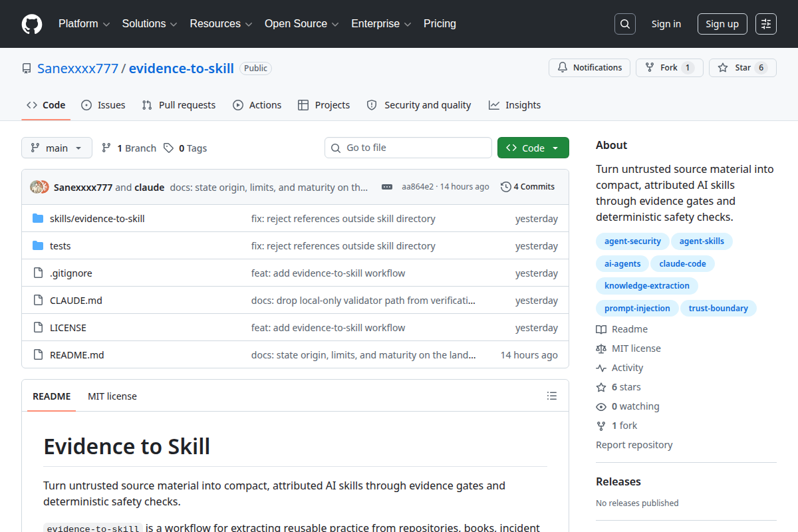Switch to the Issues tab
Image resolution: width=798 pixels, height=532 pixels.
click(x=103, y=105)
